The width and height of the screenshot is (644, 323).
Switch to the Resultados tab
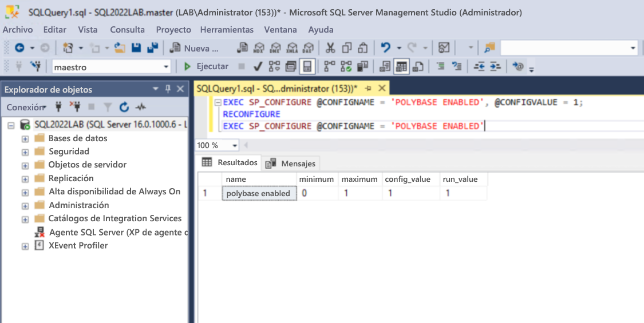[230, 162]
